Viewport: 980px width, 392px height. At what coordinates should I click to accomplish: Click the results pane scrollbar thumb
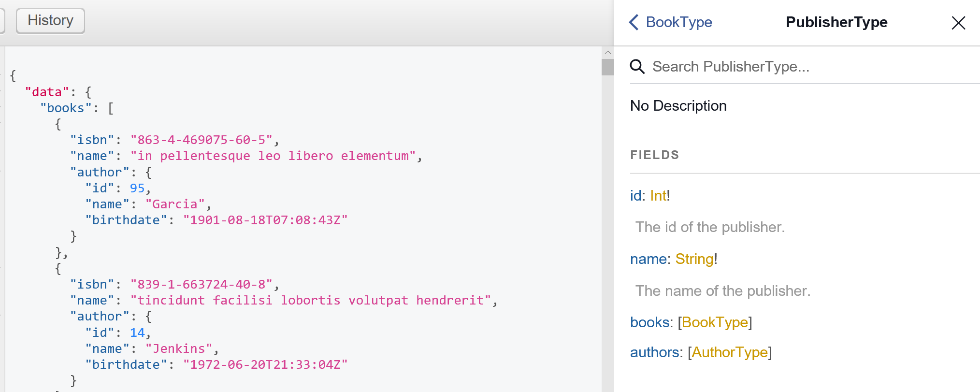pos(607,67)
